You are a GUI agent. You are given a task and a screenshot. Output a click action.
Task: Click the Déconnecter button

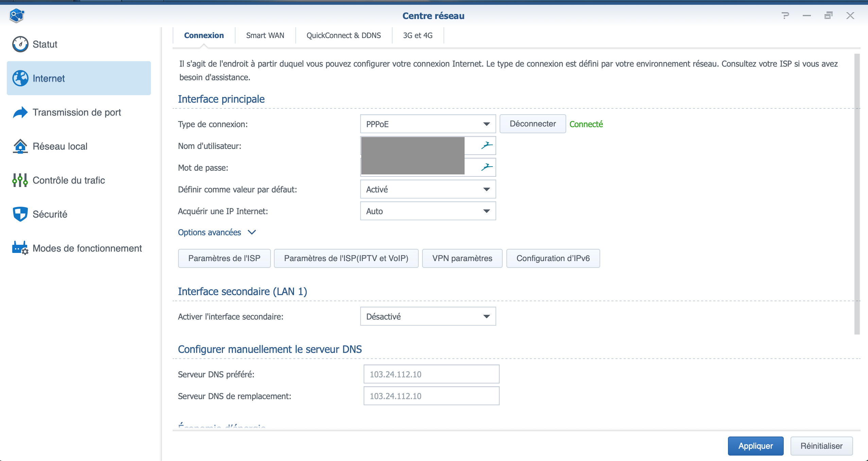click(533, 124)
